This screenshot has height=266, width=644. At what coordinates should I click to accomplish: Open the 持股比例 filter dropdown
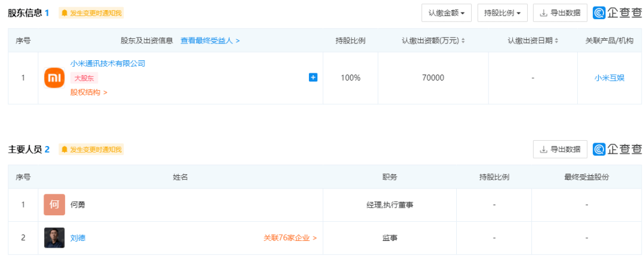click(502, 13)
